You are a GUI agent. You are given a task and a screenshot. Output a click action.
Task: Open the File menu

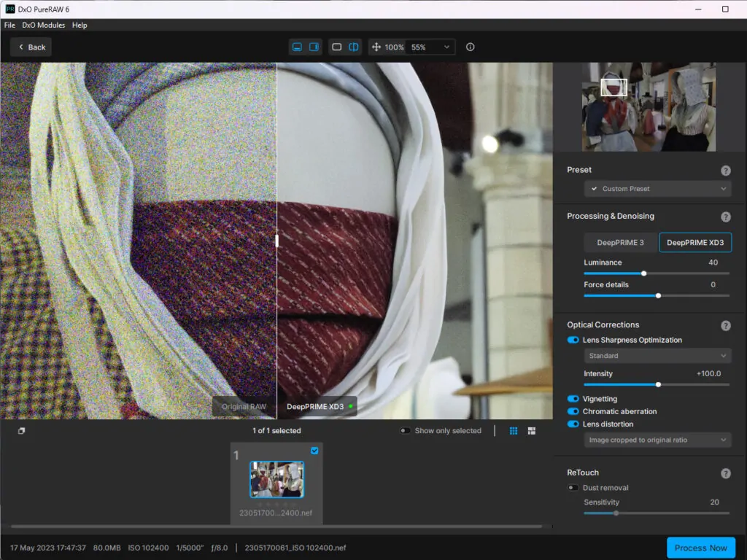pyautogui.click(x=9, y=25)
